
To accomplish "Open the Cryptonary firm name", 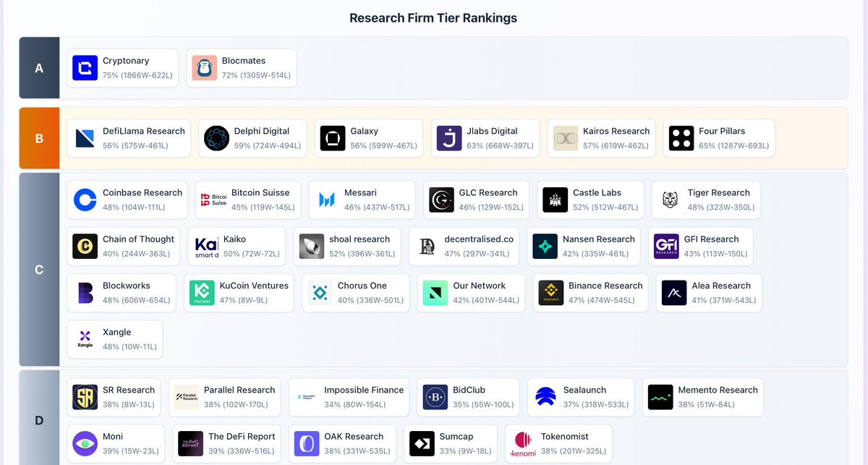I will point(126,61).
